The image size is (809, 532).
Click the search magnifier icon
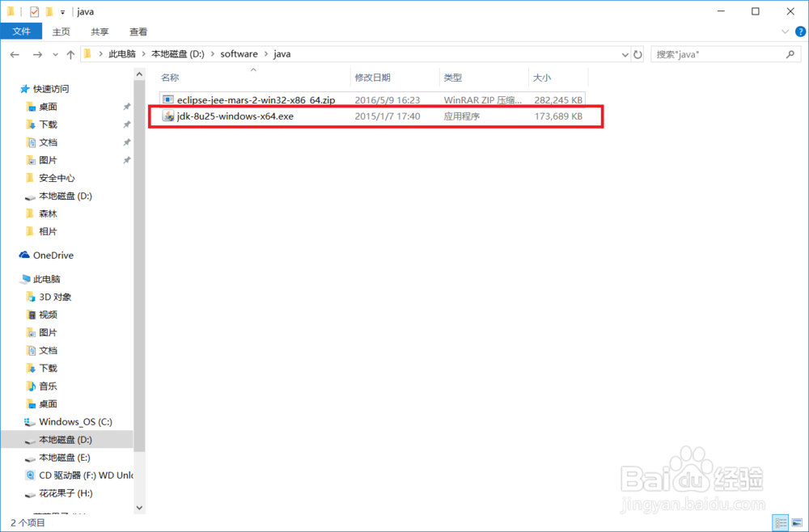pyautogui.click(x=790, y=54)
